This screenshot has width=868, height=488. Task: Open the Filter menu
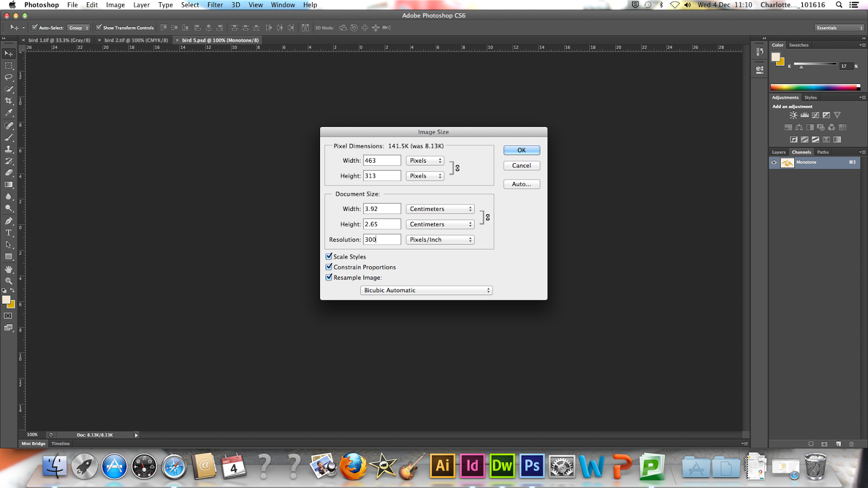[215, 5]
